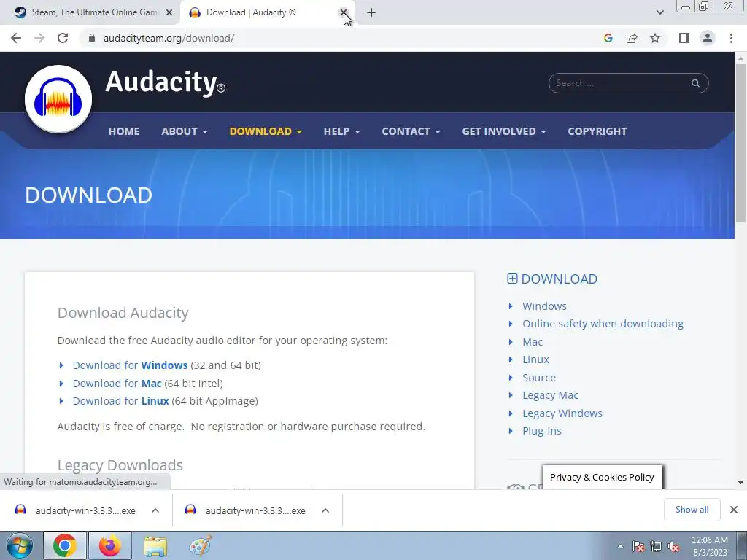Open a new browser tab
747x560 pixels.
(x=371, y=12)
